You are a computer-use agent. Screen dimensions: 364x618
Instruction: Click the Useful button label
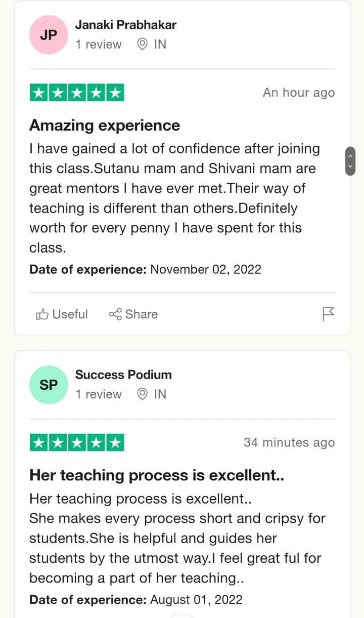pos(70,314)
